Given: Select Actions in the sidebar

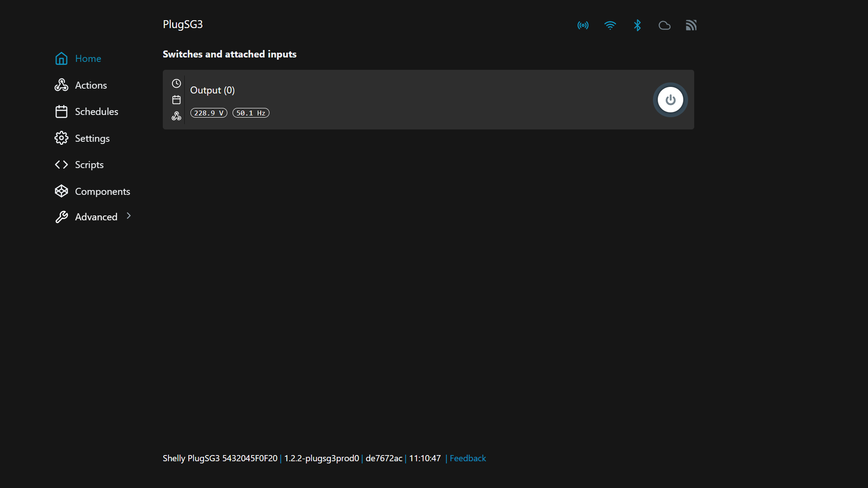Looking at the screenshot, I should pyautogui.click(x=91, y=85).
